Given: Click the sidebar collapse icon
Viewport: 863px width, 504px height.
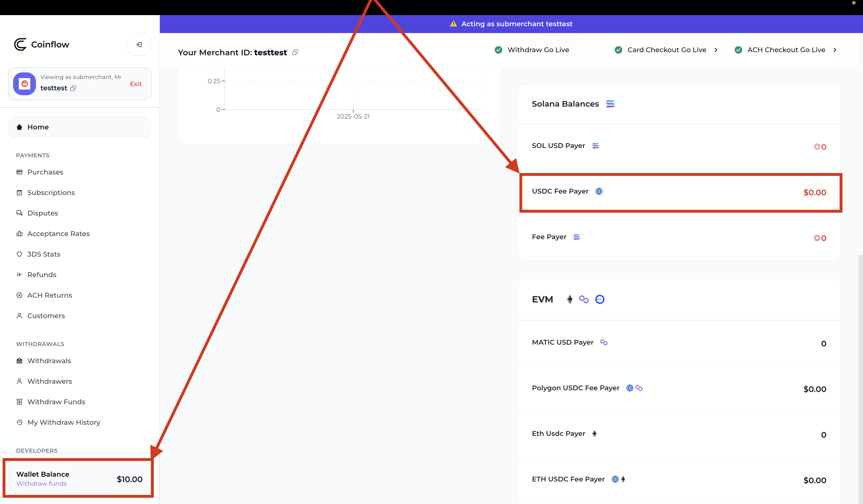Looking at the screenshot, I should [139, 44].
